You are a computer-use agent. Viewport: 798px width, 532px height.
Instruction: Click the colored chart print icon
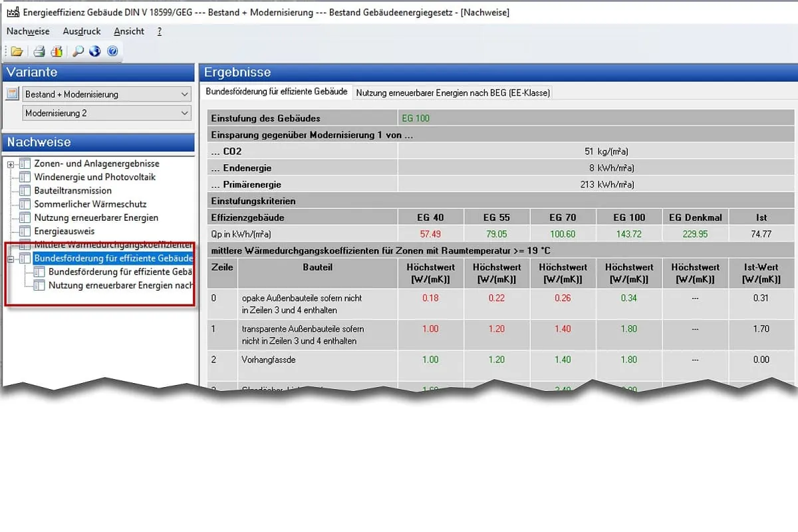click(57, 51)
